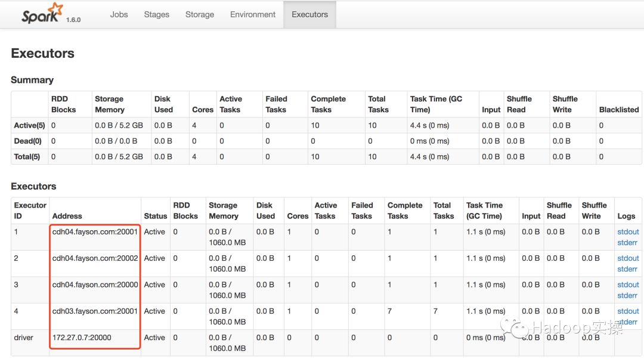This screenshot has height=358, width=644.
Task: Click the Dead(0) summary row label
Action: (27, 141)
